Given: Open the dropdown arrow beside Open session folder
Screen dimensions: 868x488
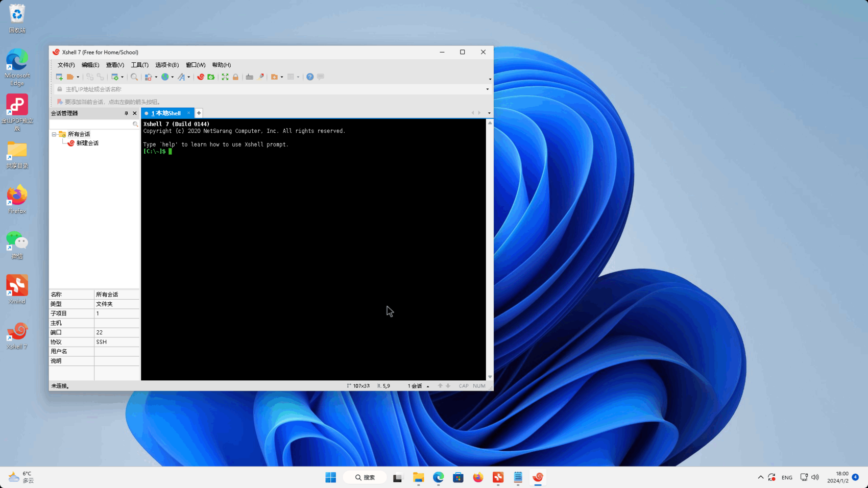Looking at the screenshot, I should tap(78, 77).
